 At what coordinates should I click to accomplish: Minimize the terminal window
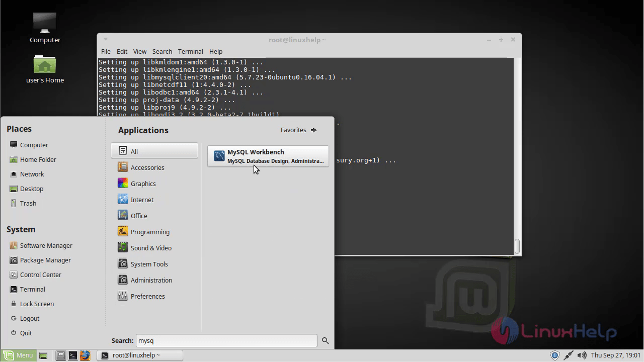click(489, 40)
